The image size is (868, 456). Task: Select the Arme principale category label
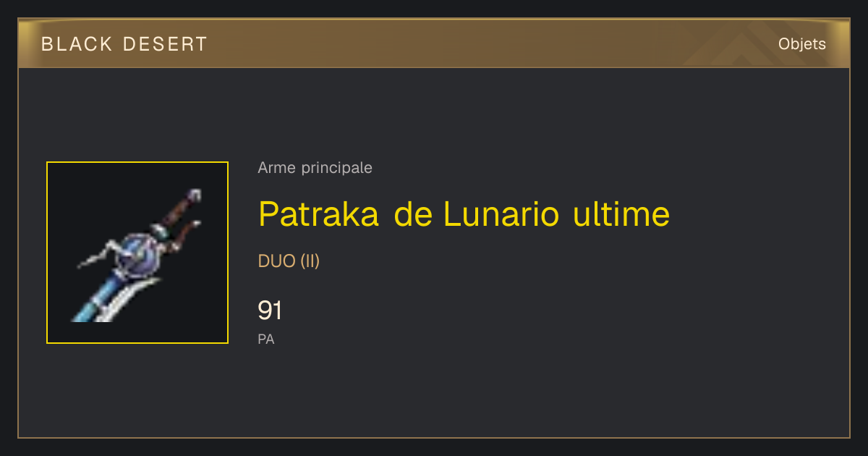point(315,168)
